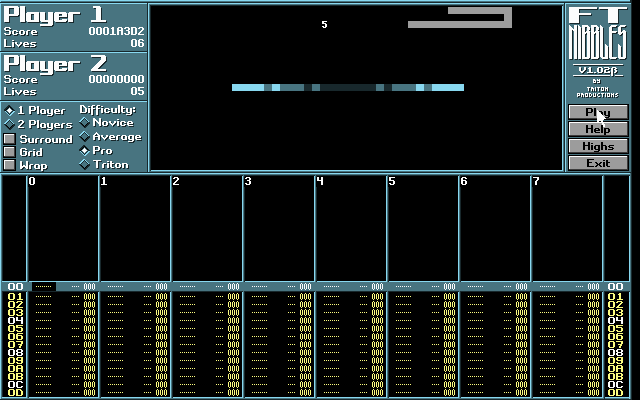Enable the Surround checkbox
Viewport: 640px width, 400px height.
(x=10, y=139)
